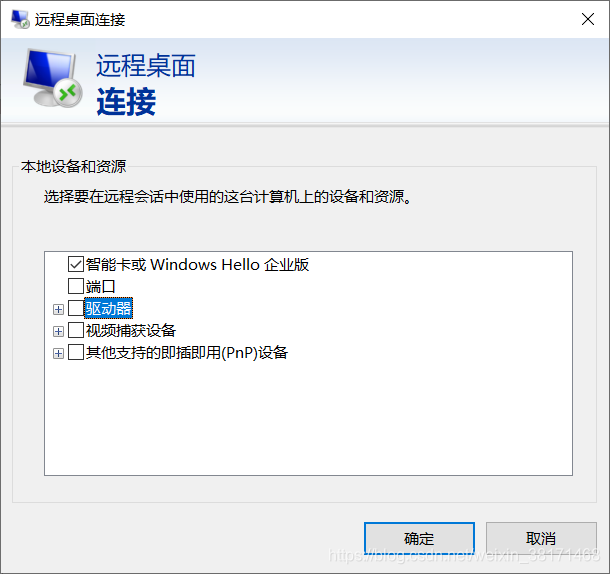610x574 pixels.
Task: Expand the 其他支持的即插即用(PnP)设备 node
Action: [58, 353]
